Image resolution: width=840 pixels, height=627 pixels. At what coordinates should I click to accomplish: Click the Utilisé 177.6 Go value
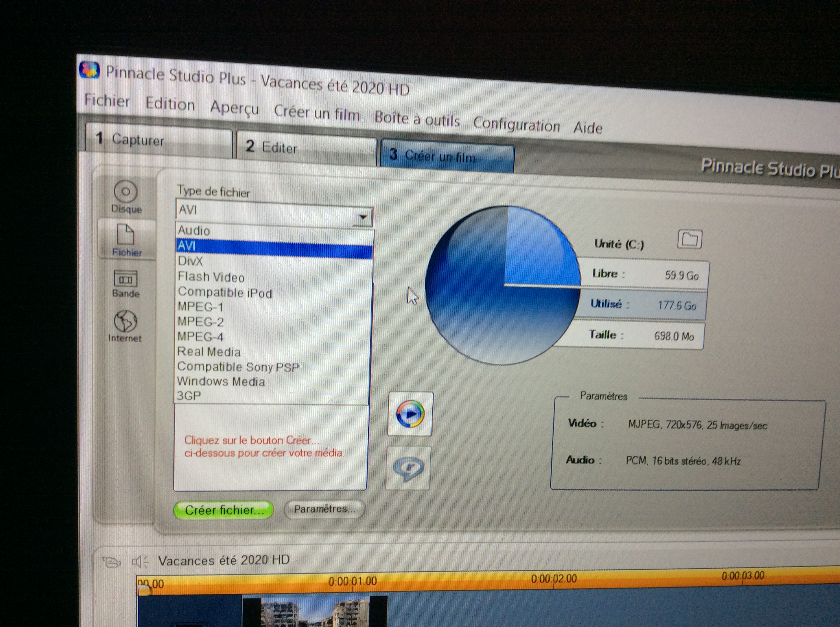[677, 305]
